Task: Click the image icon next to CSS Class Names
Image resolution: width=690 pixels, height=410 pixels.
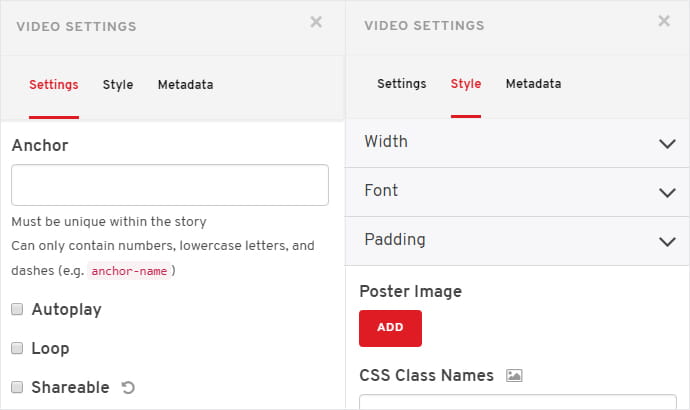Action: click(514, 375)
